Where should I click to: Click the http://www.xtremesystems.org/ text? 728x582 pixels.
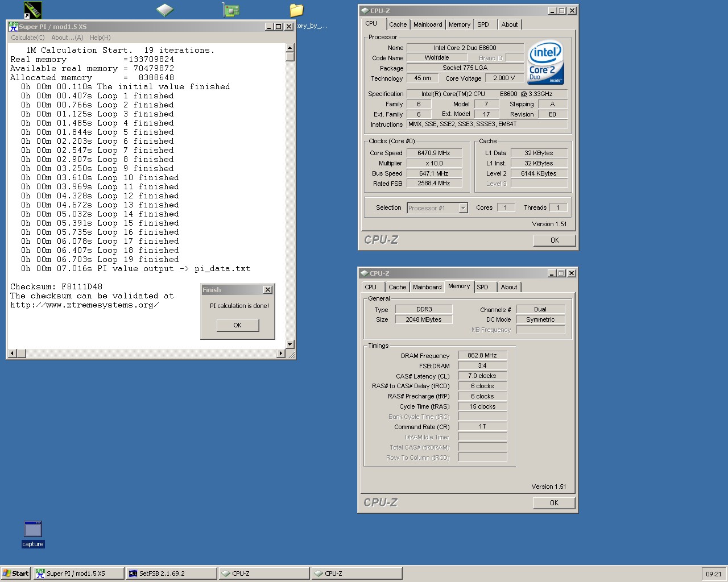[x=85, y=305]
